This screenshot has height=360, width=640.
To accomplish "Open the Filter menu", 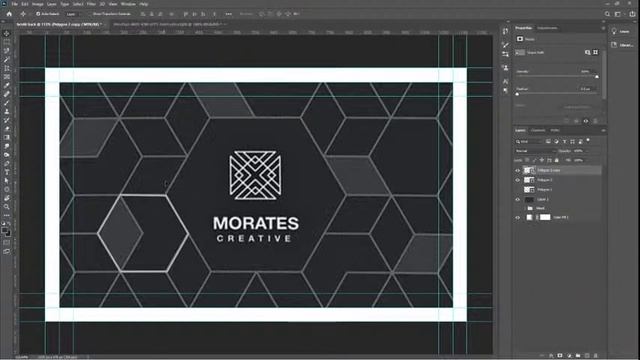I will click(91, 4).
